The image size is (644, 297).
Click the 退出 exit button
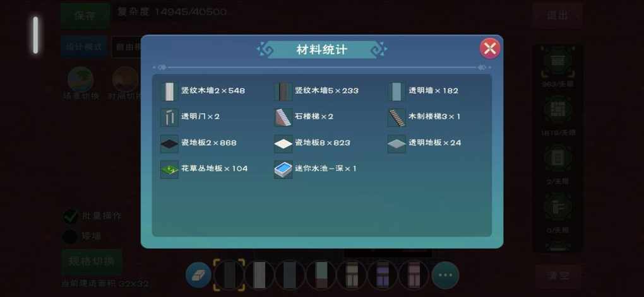[x=558, y=15]
